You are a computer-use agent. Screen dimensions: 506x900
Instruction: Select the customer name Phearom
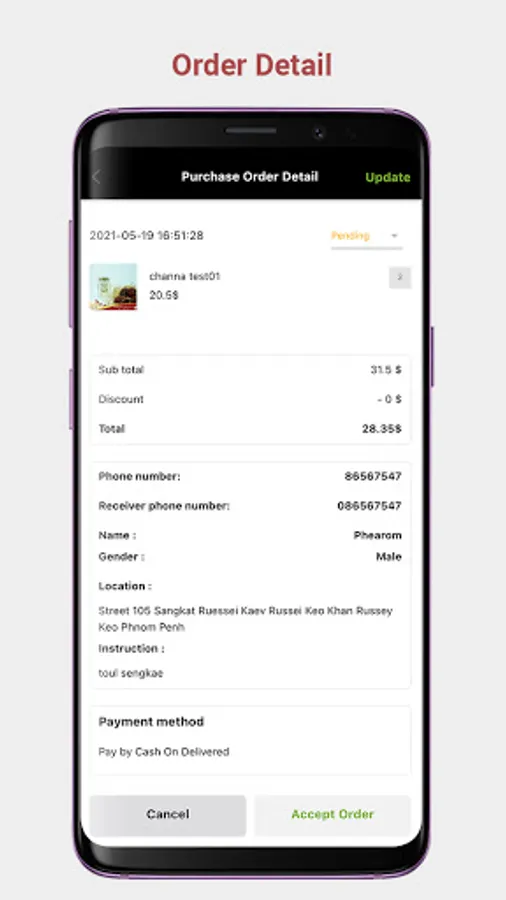377,535
